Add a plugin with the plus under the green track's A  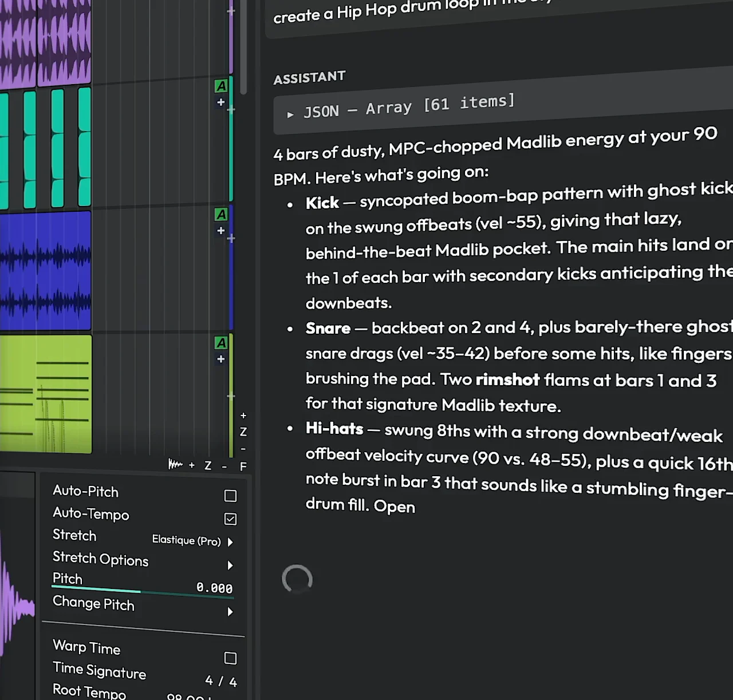pos(221,359)
